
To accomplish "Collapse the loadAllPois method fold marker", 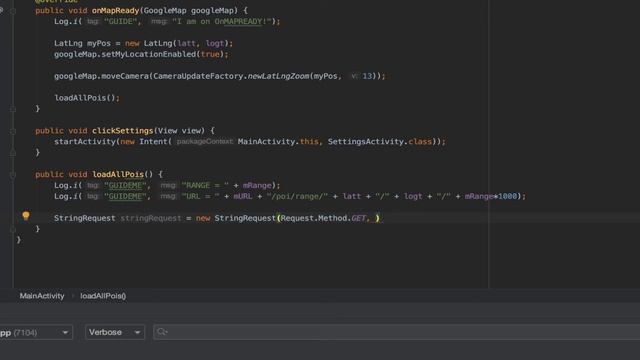I will pyautogui.click(x=13, y=175).
